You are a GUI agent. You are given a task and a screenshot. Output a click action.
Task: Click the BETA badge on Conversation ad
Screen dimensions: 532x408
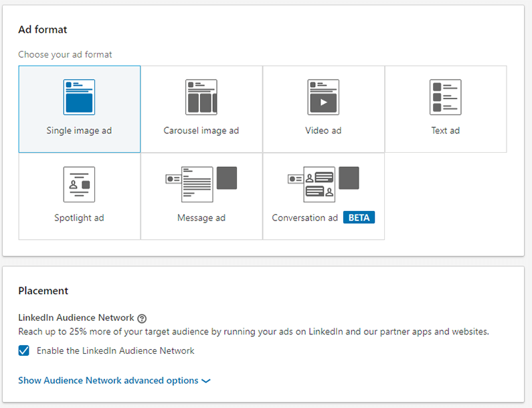point(359,218)
